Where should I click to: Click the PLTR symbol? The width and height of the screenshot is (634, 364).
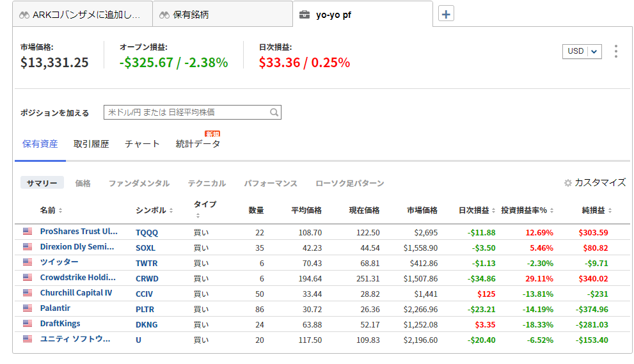click(x=145, y=310)
